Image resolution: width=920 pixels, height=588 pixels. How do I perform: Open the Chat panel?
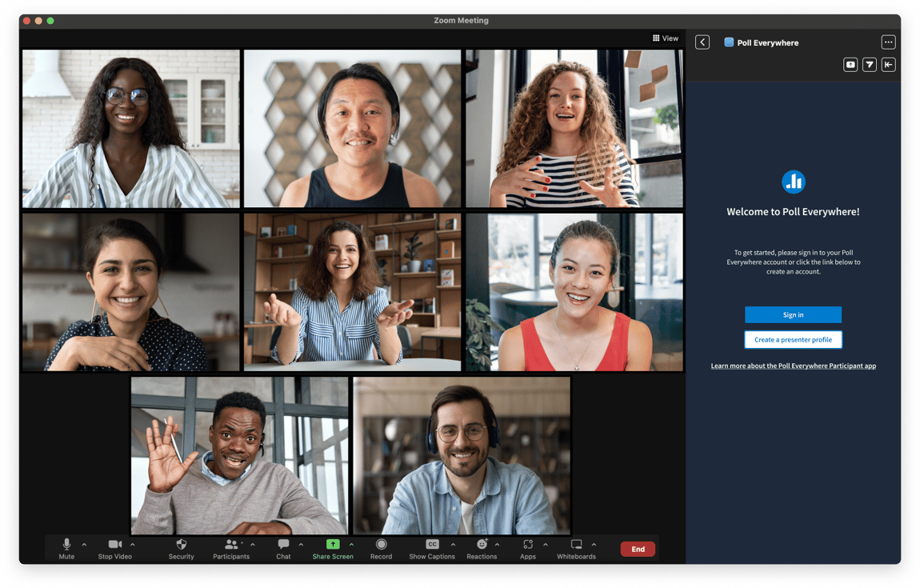click(283, 545)
